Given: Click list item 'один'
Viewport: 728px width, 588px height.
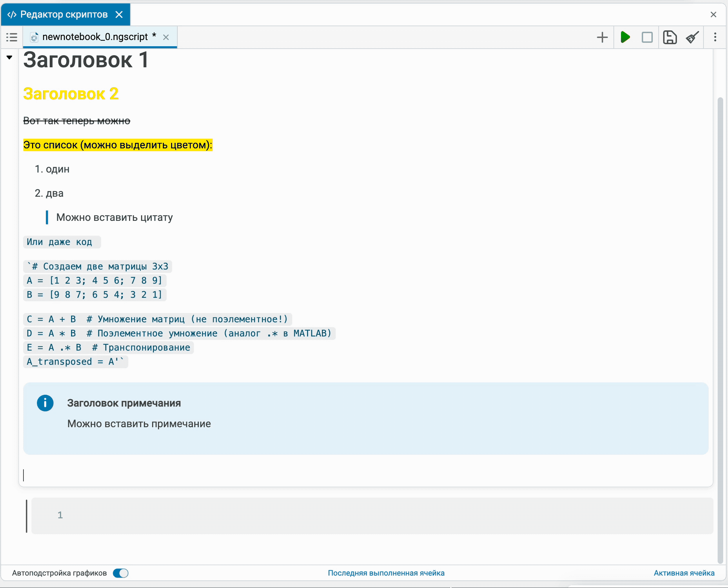Looking at the screenshot, I should point(58,169).
